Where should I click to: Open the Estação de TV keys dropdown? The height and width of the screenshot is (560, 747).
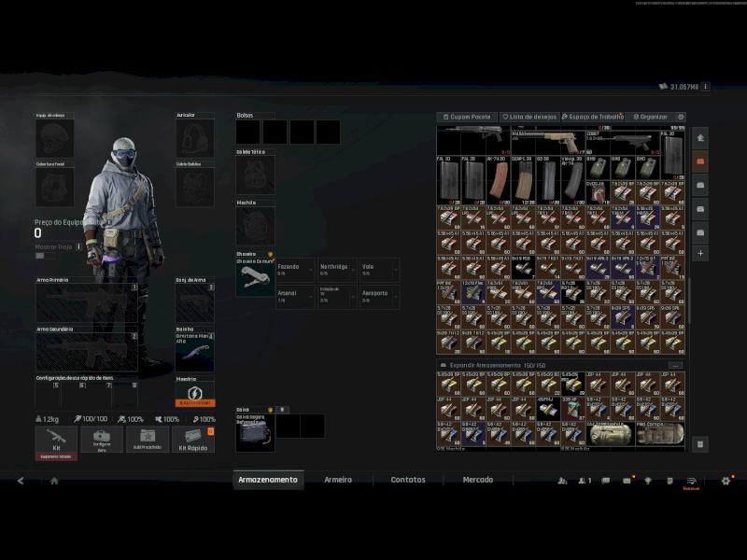click(x=338, y=297)
